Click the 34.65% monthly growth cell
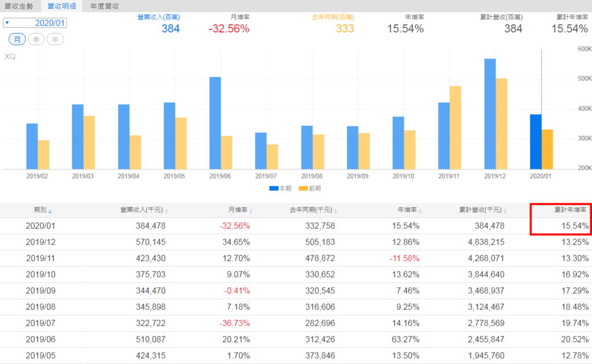The width and height of the screenshot is (592, 364). click(x=236, y=242)
